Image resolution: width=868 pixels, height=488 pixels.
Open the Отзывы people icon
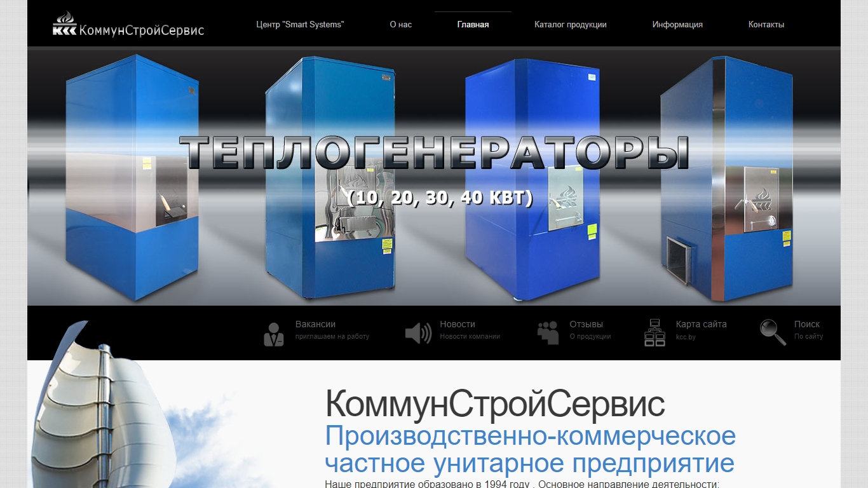548,333
